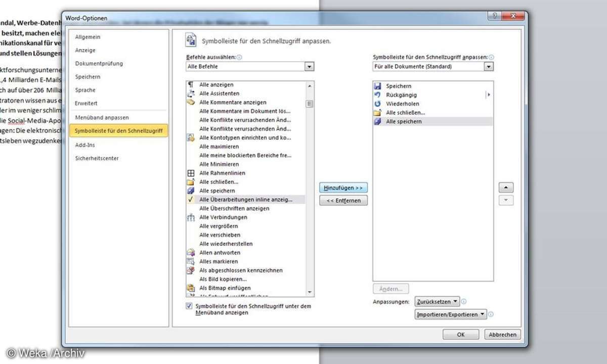Click the Alle Verbindungen icon
The image size is (607, 364).
(x=191, y=217)
